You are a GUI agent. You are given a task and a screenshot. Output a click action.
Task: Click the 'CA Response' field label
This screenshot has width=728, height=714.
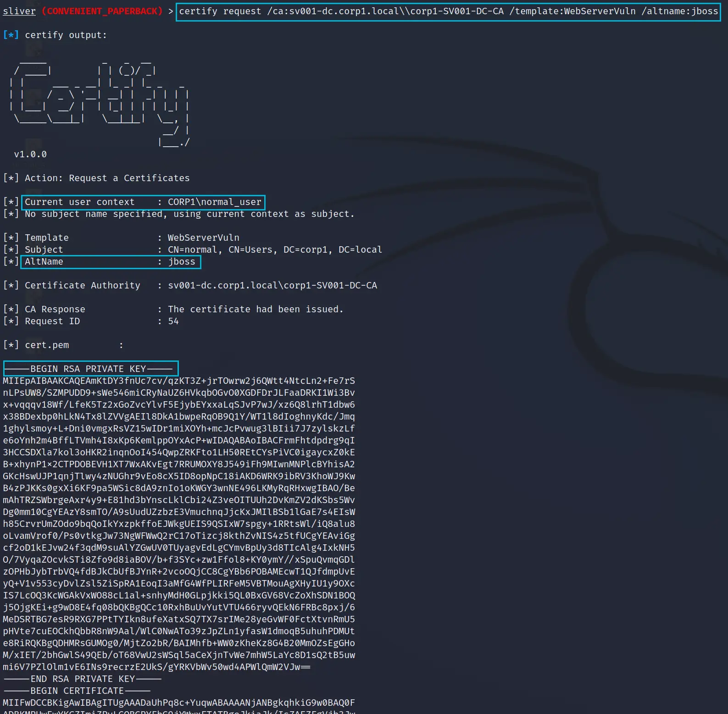[55, 309]
